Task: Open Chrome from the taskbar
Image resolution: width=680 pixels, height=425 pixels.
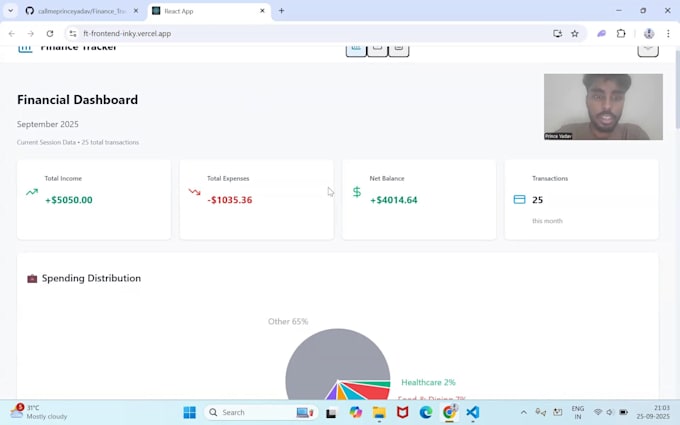Action: point(449,412)
